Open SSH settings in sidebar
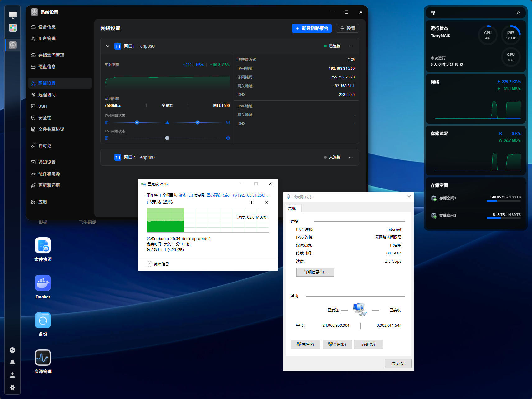 (60, 106)
